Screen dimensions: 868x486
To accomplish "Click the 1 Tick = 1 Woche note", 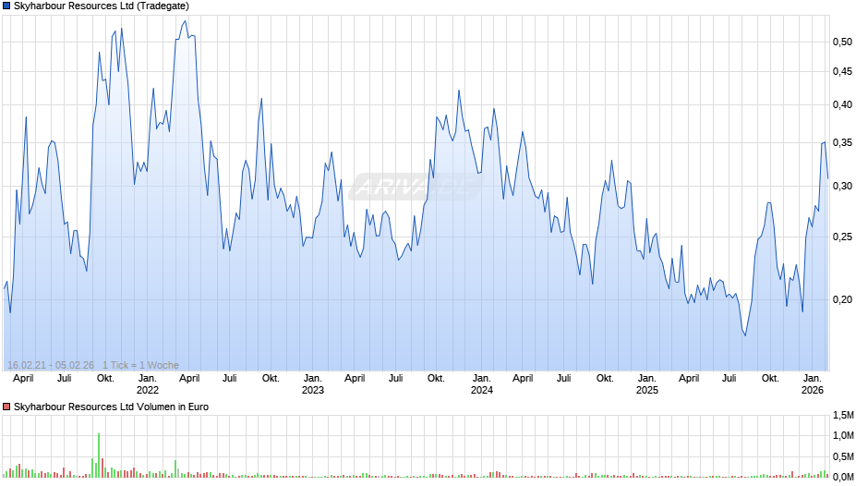I will click(x=140, y=365).
